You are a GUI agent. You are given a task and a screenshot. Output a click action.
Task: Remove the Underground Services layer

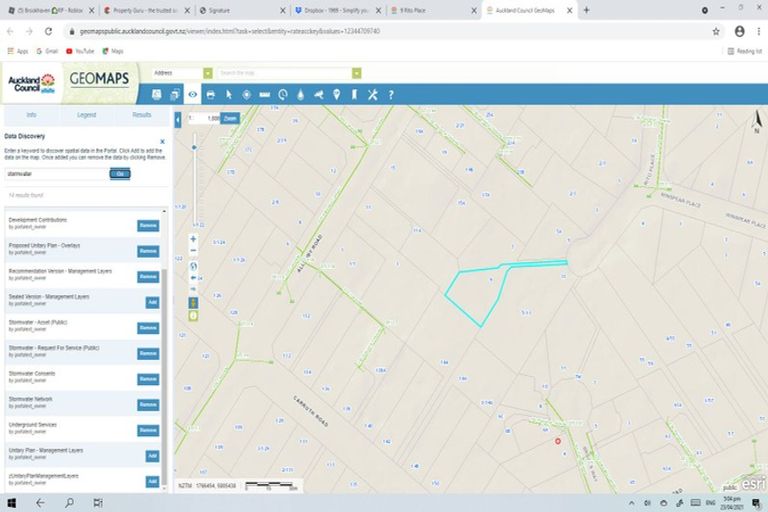click(148, 430)
